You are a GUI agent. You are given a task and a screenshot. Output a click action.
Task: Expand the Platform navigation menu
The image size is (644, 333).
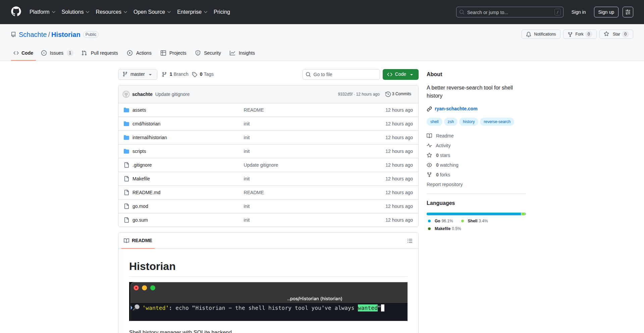pos(42,12)
